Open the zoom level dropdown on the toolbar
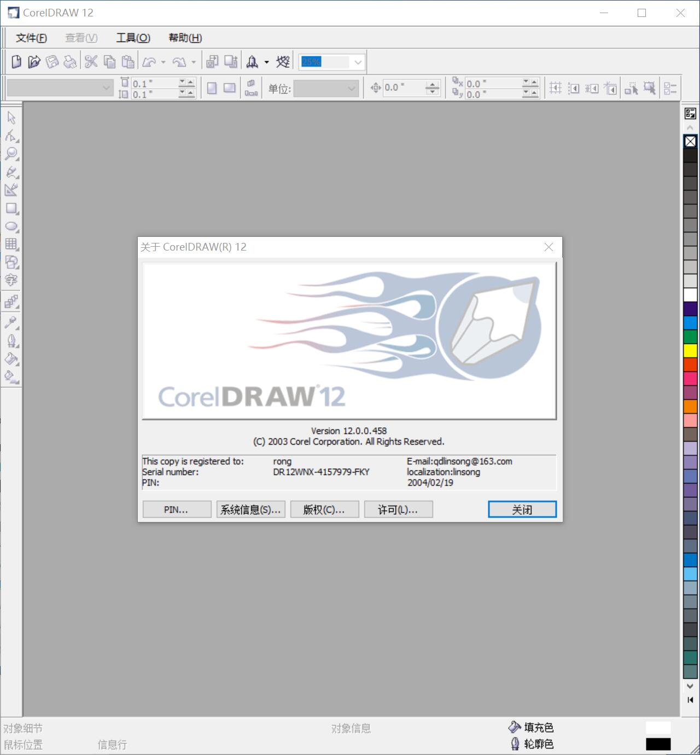Viewport: 700px width, 755px height. pos(357,61)
